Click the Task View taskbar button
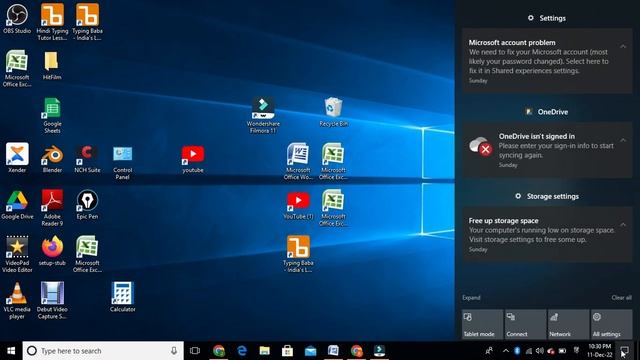 tap(195, 351)
